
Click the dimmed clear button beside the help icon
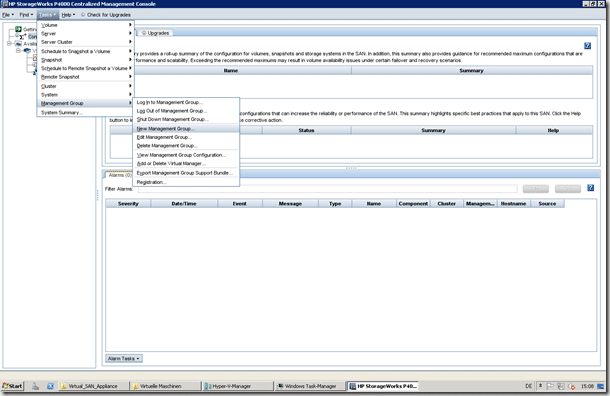[568, 189]
